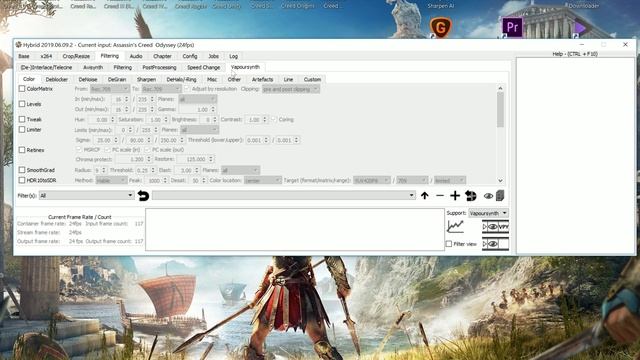The width and height of the screenshot is (640, 360).
Task: Click the plus icon to add a filter
Action: [x=455, y=196]
